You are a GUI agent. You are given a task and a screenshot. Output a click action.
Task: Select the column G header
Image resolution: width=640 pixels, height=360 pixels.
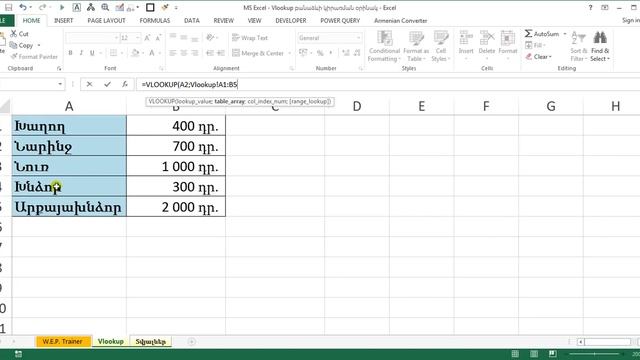551,106
